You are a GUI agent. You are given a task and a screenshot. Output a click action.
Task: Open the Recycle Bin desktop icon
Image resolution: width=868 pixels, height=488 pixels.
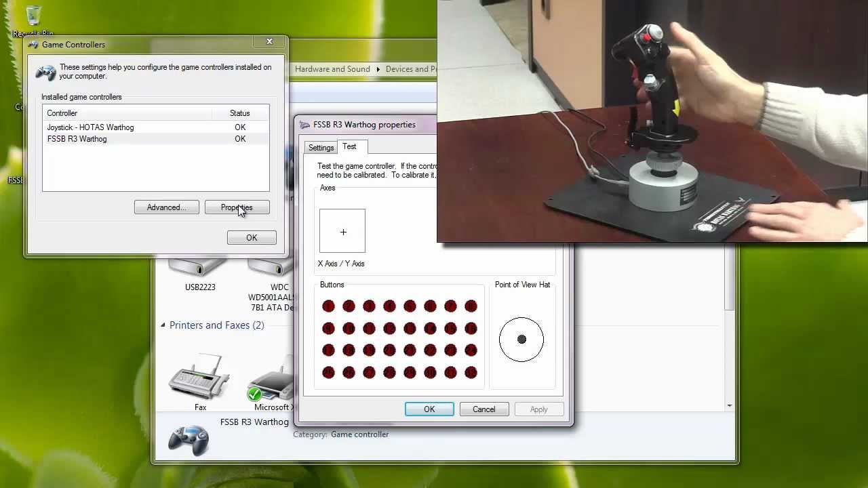[x=33, y=20]
